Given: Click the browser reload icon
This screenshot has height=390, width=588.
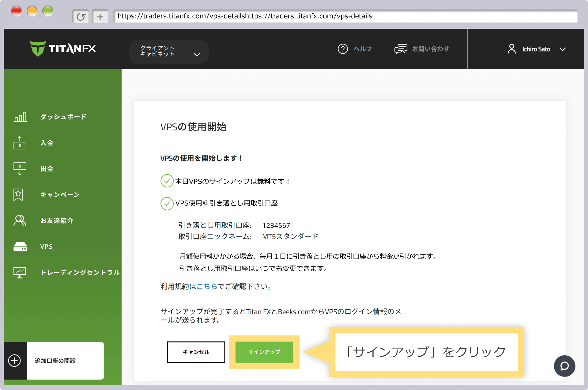Looking at the screenshot, I should pyautogui.click(x=81, y=17).
